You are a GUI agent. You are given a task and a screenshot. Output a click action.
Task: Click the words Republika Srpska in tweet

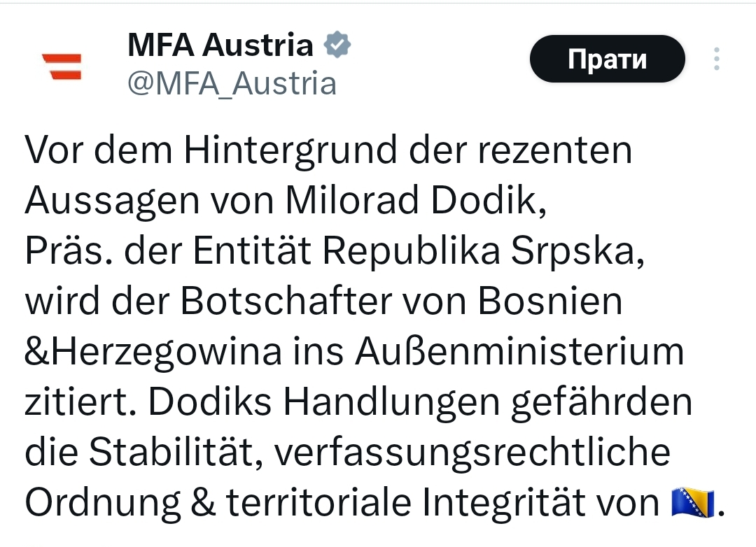pos(484,251)
